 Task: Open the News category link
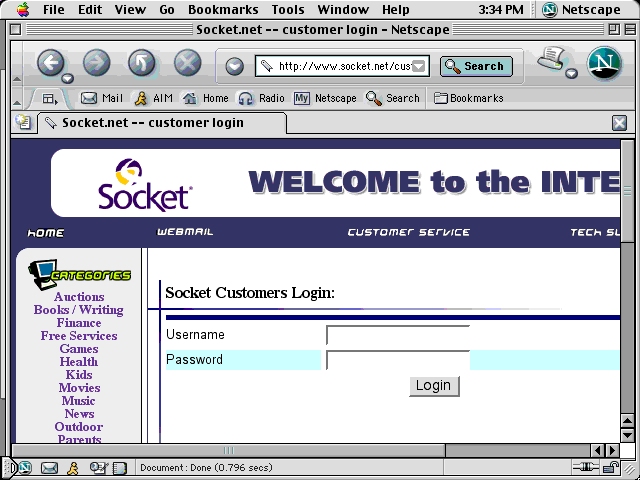[79, 414]
